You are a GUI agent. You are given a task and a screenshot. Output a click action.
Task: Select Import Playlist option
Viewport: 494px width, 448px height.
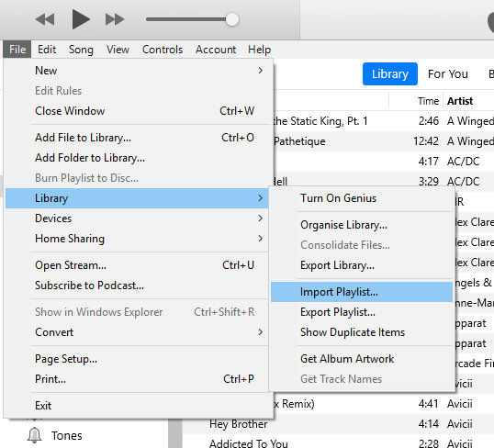coord(362,292)
